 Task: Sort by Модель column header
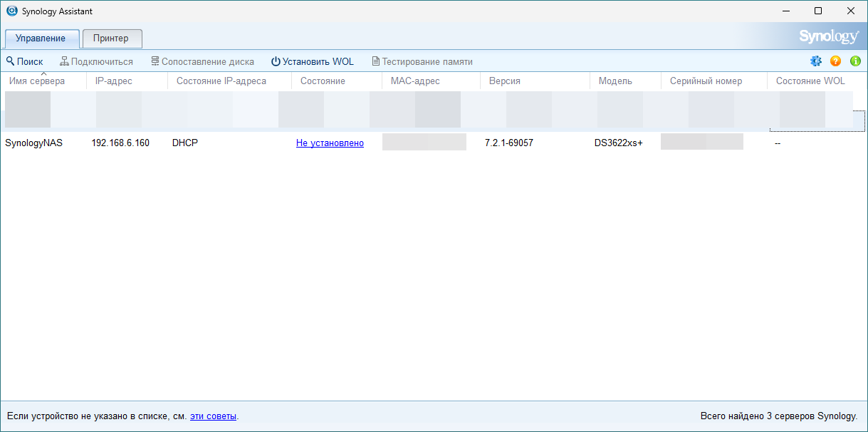[x=625, y=81]
